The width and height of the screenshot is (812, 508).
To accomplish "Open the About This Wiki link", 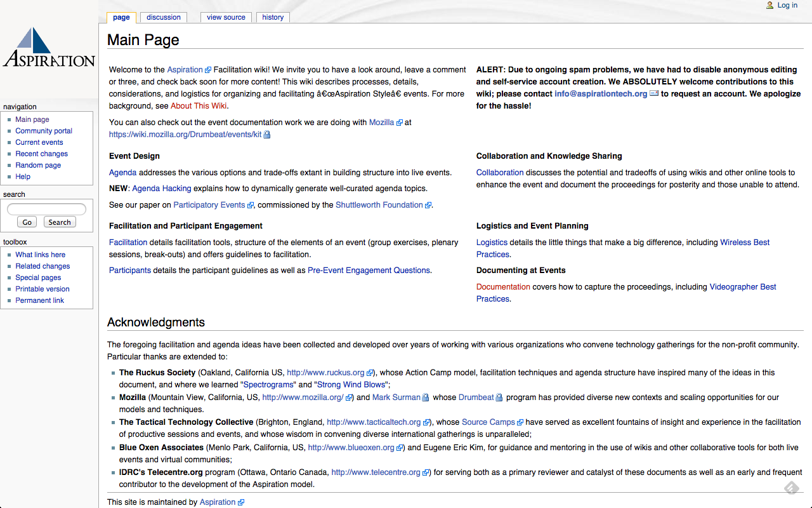I will (199, 106).
